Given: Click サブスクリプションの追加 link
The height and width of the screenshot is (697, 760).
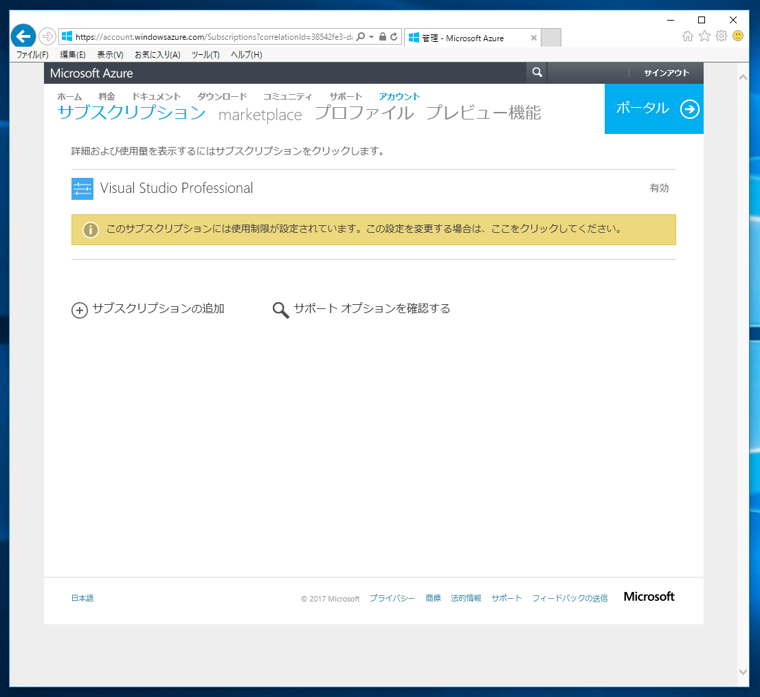Looking at the screenshot, I should coord(158,309).
